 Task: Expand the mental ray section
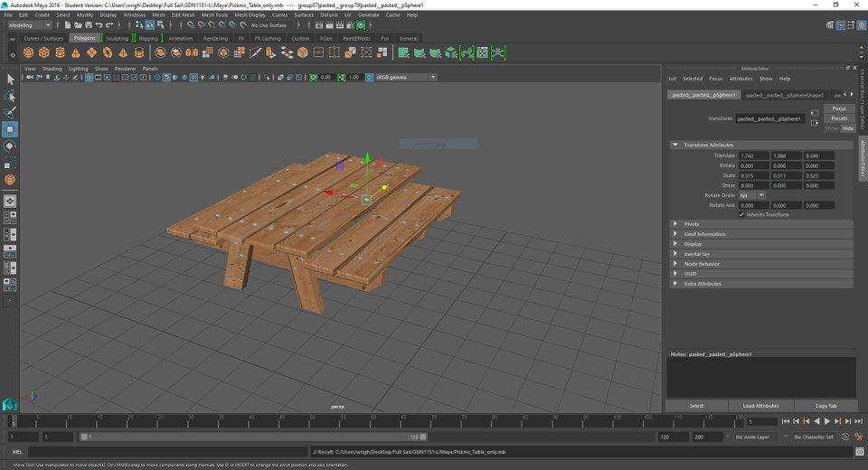point(761,254)
